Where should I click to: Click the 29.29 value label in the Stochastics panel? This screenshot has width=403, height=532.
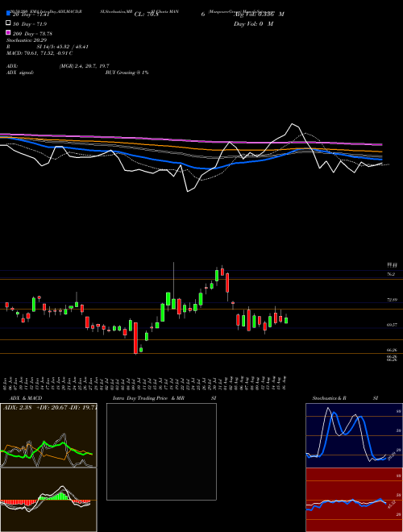392,455
